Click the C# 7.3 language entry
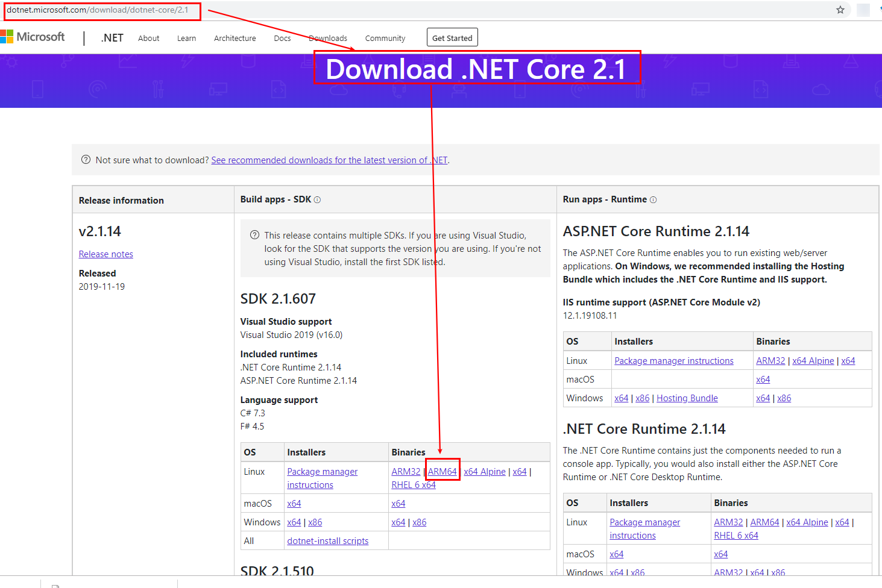The width and height of the screenshot is (882, 588). (x=253, y=413)
